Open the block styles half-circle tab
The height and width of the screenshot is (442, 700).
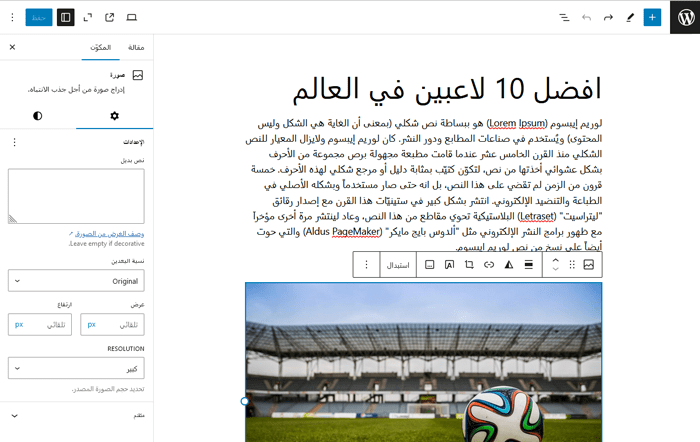pos(38,116)
